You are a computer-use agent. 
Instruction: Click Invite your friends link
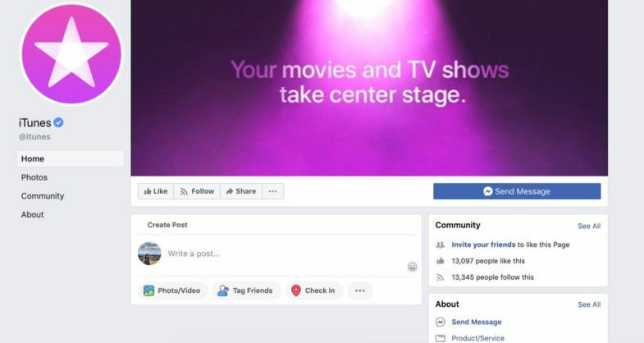(483, 245)
